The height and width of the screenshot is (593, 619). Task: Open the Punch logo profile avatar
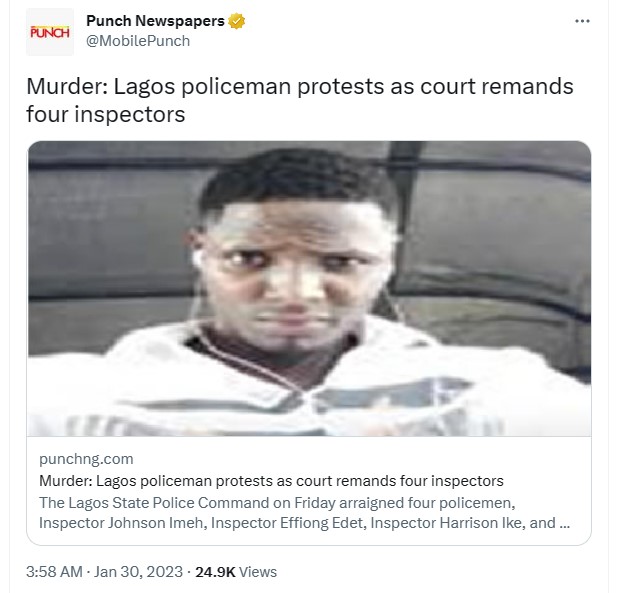coord(50,32)
